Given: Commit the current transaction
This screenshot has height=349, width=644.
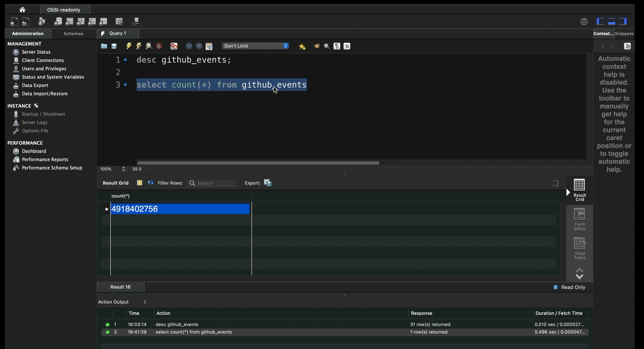Looking at the screenshot, I should pos(189,46).
